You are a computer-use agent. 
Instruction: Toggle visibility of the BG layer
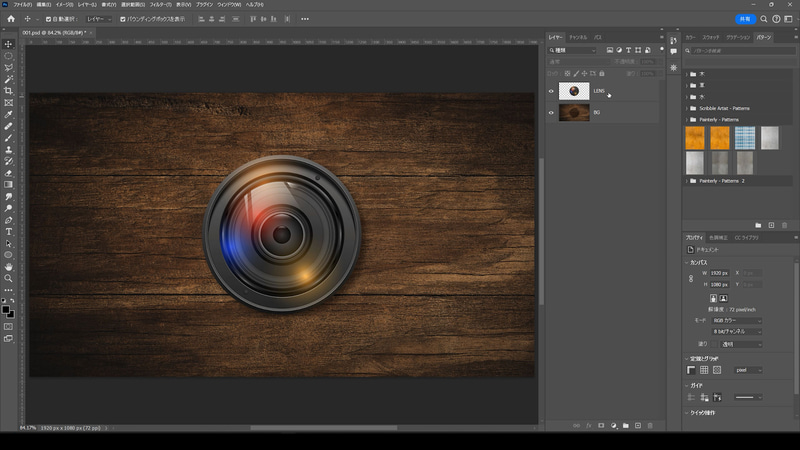(x=551, y=113)
